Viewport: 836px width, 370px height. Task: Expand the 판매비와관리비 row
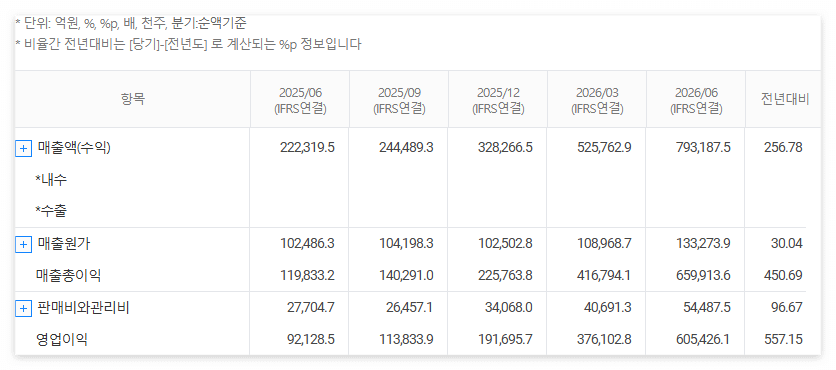point(23,308)
